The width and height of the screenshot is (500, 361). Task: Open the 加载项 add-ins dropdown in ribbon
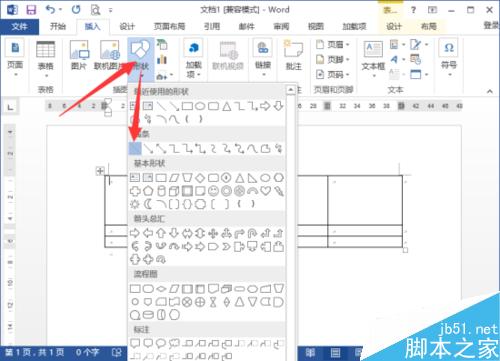(193, 59)
